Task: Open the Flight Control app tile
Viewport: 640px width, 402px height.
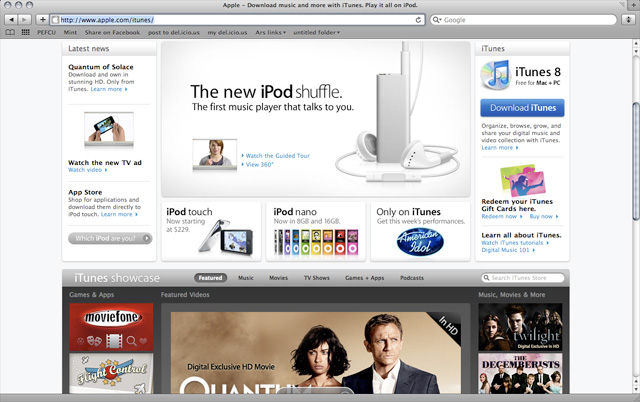Action: pos(111,373)
